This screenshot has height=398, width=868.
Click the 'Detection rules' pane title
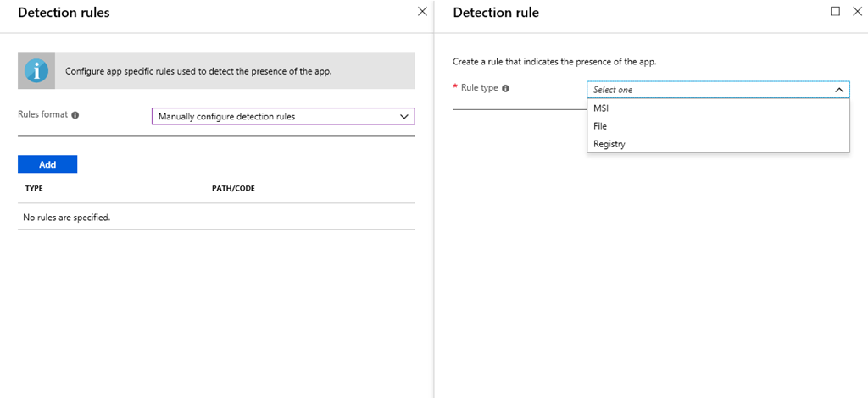[64, 13]
